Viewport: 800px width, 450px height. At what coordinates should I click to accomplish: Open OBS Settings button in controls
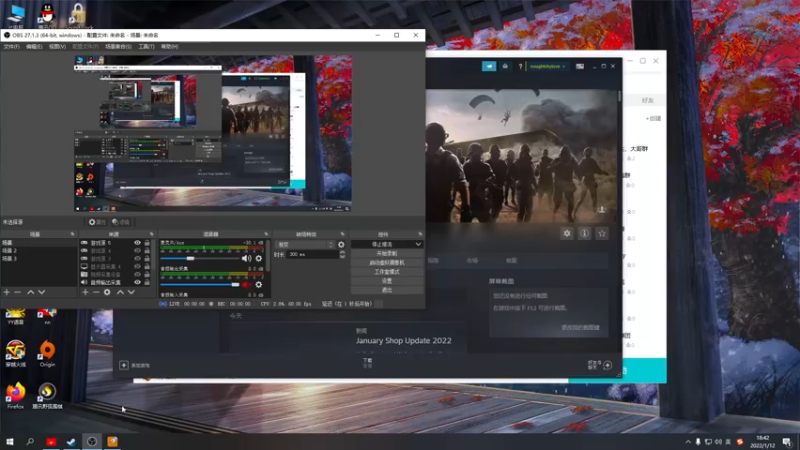pyautogui.click(x=387, y=281)
